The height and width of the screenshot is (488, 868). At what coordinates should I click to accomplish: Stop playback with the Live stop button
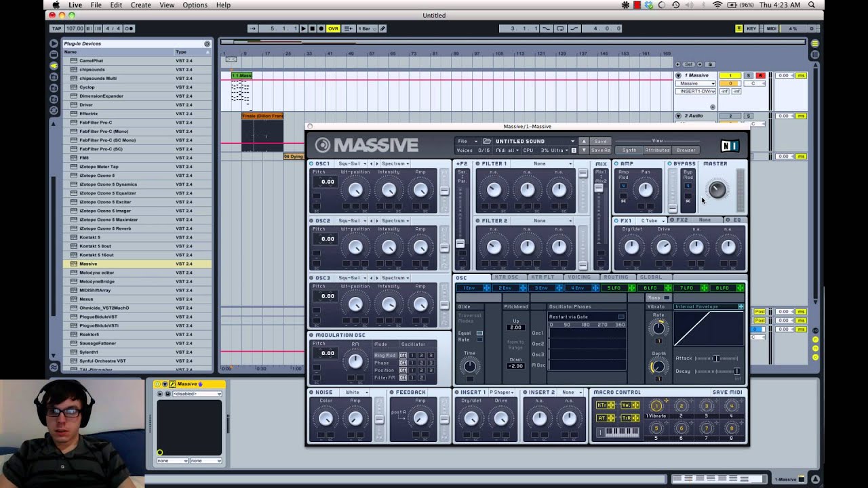pos(312,28)
